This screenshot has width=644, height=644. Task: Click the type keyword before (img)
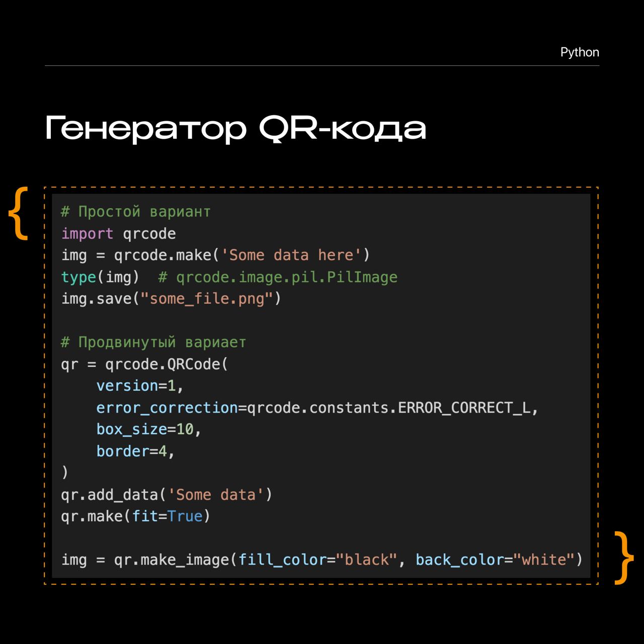[x=78, y=277]
